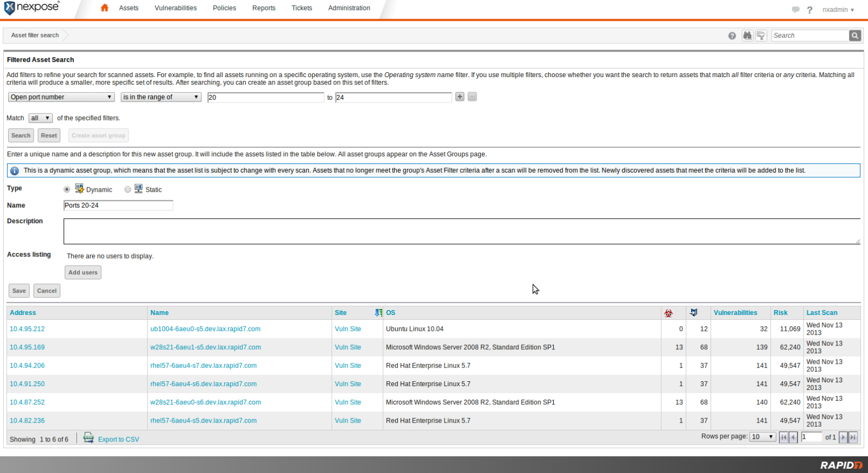Open the Reports menu
Viewport: 868px width, 473px height.
[264, 8]
